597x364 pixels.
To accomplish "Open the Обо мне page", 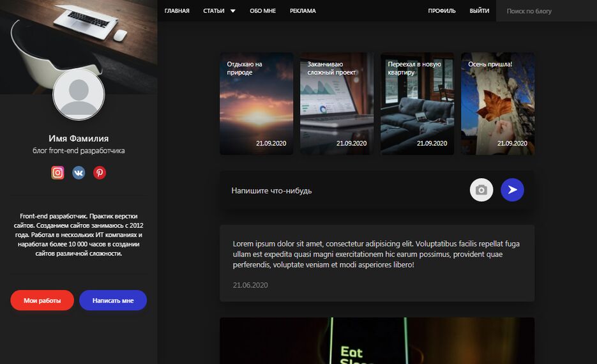I will pos(262,11).
